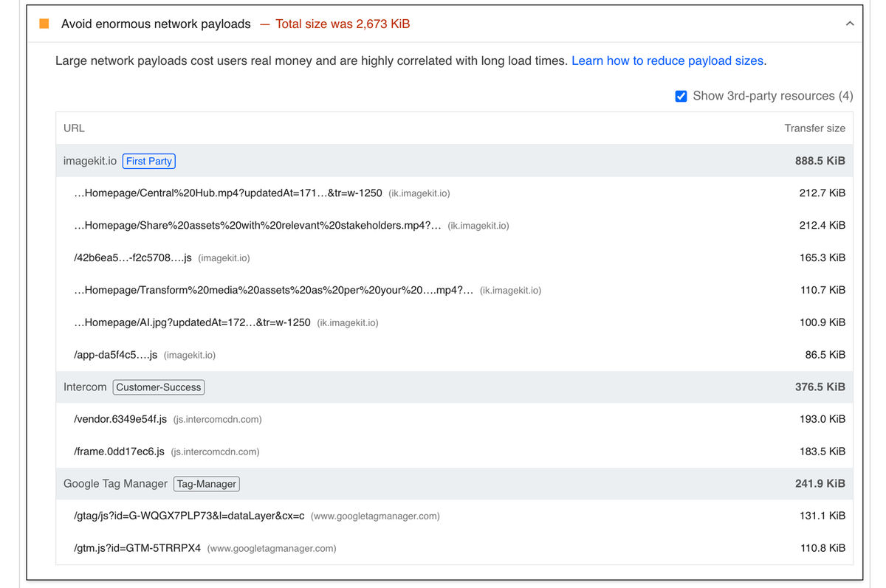This screenshot has width=886, height=588.
Task: Click the chevron at top right of panel
Action: pyautogui.click(x=848, y=23)
